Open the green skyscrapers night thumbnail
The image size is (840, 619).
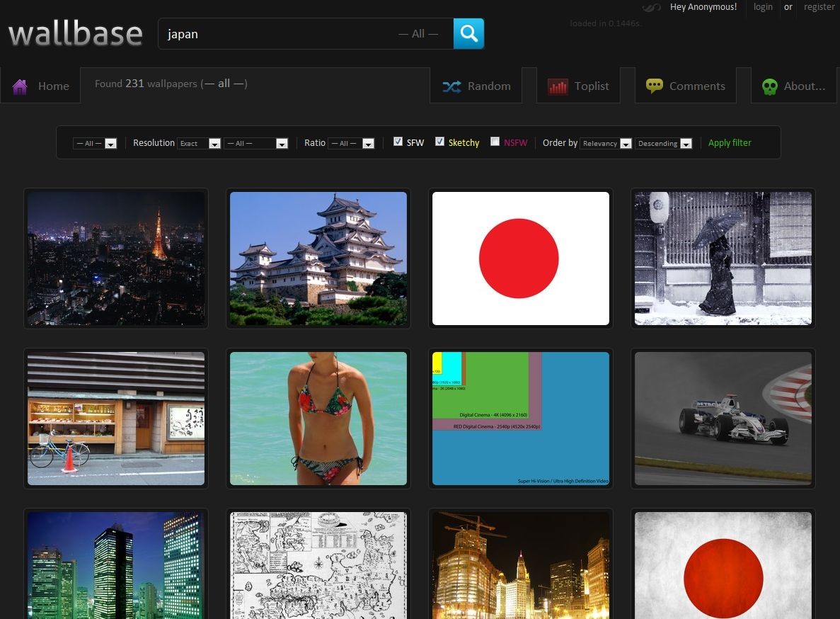click(116, 565)
